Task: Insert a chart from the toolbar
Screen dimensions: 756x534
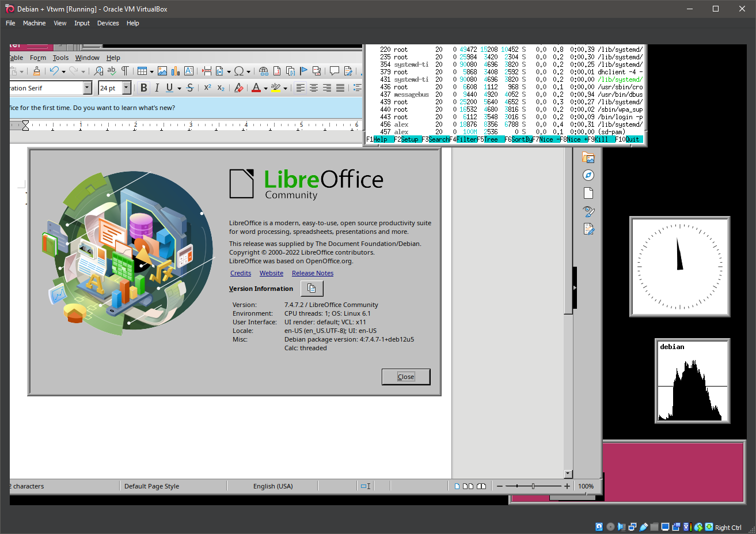Action: (174, 72)
